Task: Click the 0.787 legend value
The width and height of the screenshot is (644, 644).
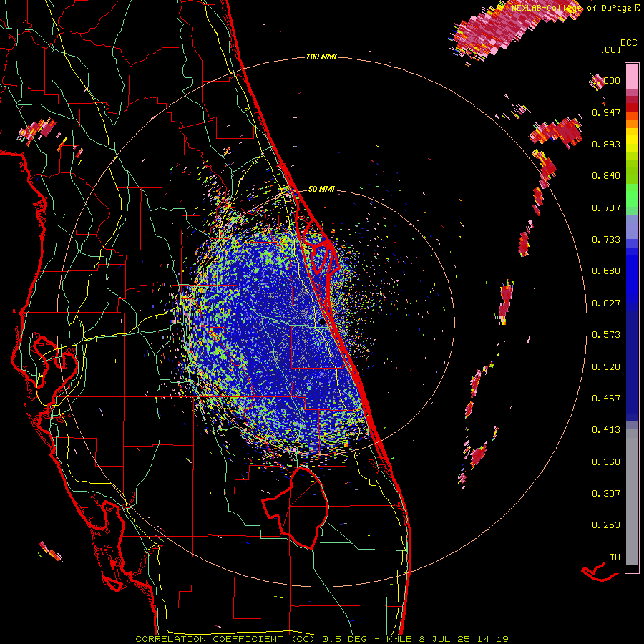Action: point(606,208)
